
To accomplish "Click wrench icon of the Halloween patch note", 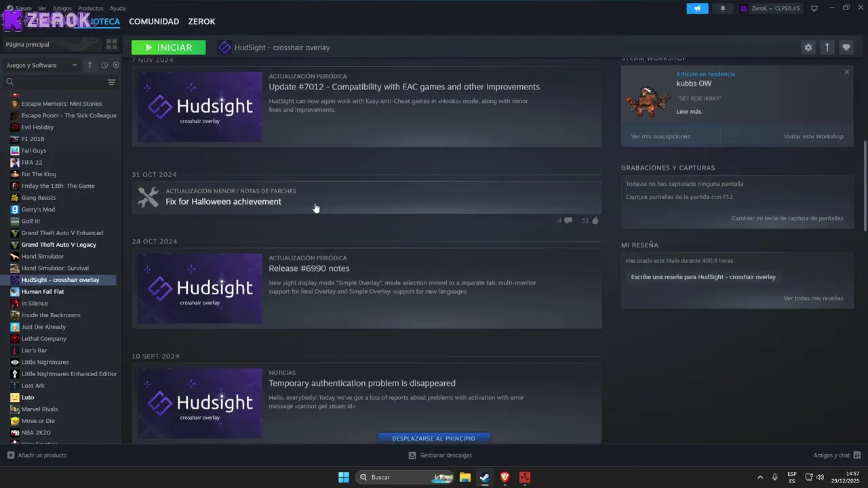I will (x=148, y=197).
